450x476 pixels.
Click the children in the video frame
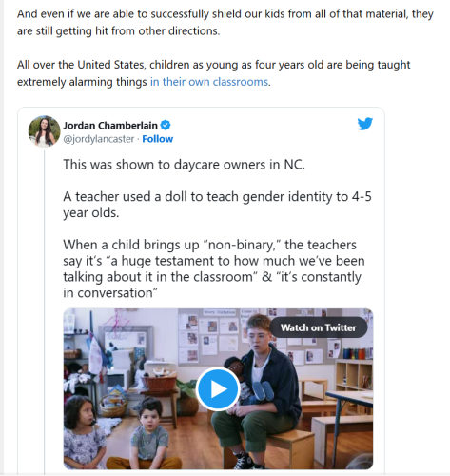point(117,432)
